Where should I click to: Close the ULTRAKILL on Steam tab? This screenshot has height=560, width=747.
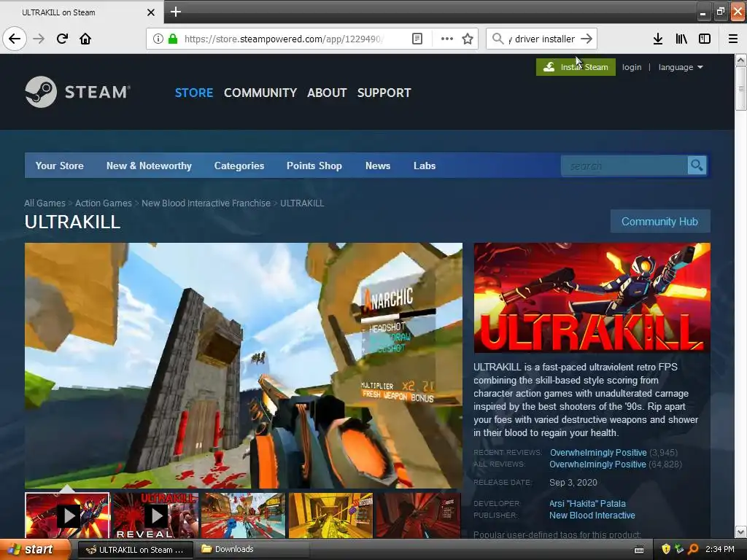pyautogui.click(x=150, y=12)
